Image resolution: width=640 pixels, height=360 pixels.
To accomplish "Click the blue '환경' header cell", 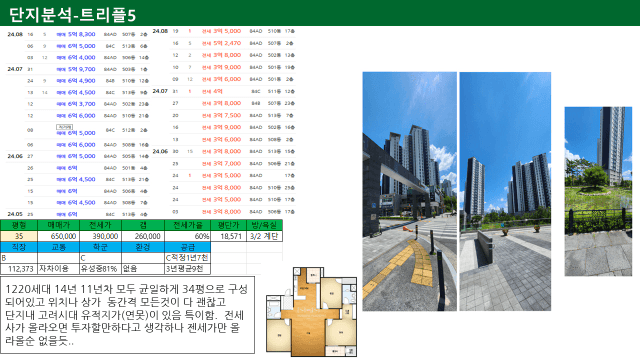I will click(x=143, y=247).
